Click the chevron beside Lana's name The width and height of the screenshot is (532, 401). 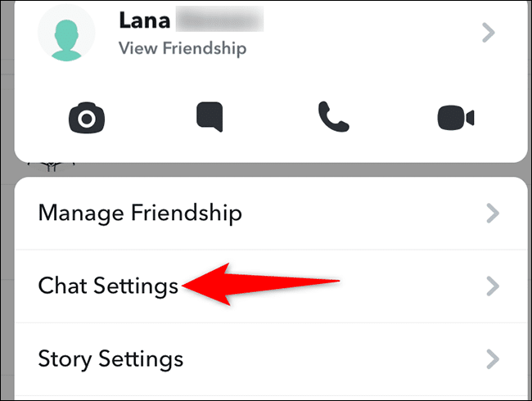(x=489, y=33)
